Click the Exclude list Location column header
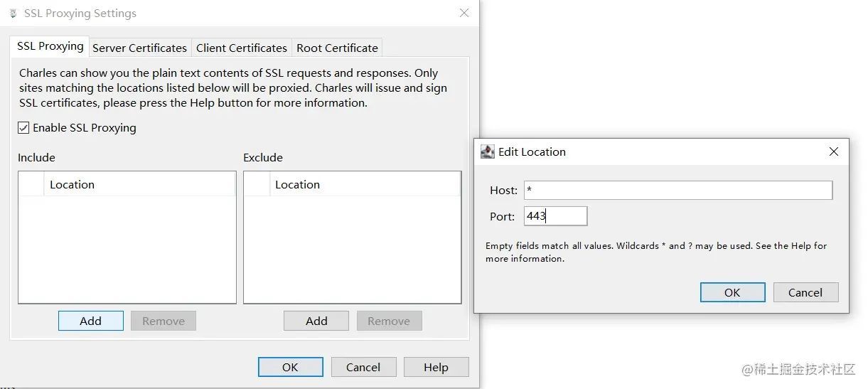This screenshot has height=389, width=868. [x=365, y=184]
